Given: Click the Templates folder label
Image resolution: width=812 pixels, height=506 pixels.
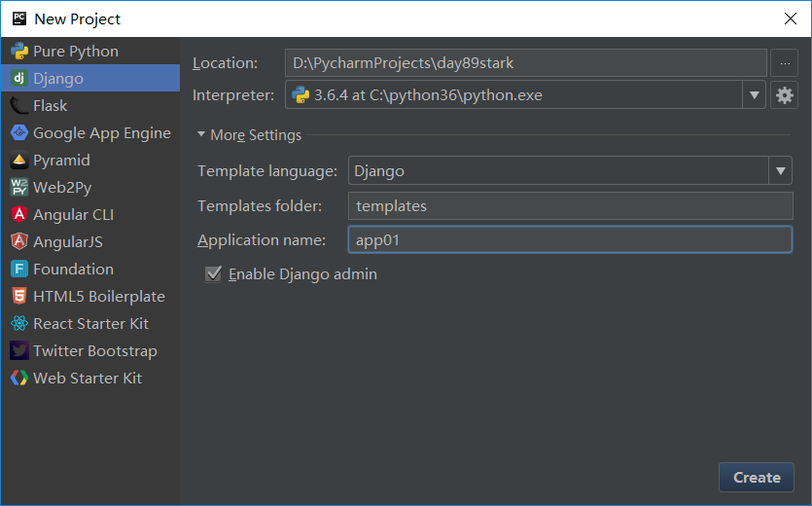Looking at the screenshot, I should (260, 206).
